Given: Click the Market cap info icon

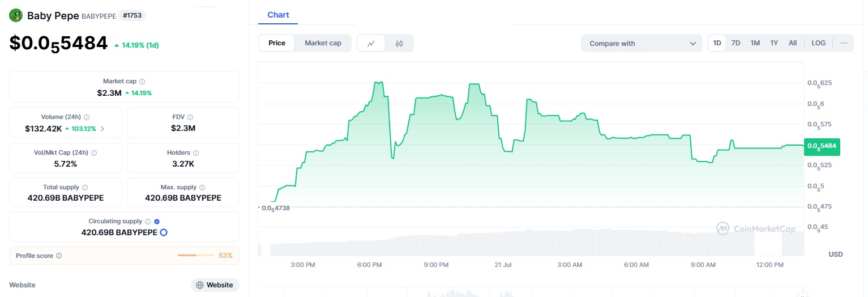Looking at the screenshot, I should pos(142,82).
